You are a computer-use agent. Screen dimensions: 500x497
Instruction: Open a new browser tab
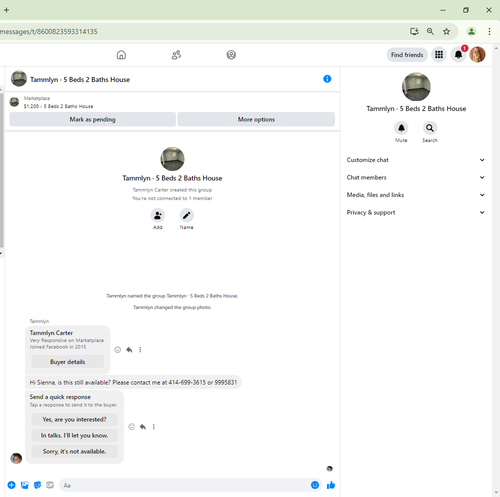(x=6, y=10)
